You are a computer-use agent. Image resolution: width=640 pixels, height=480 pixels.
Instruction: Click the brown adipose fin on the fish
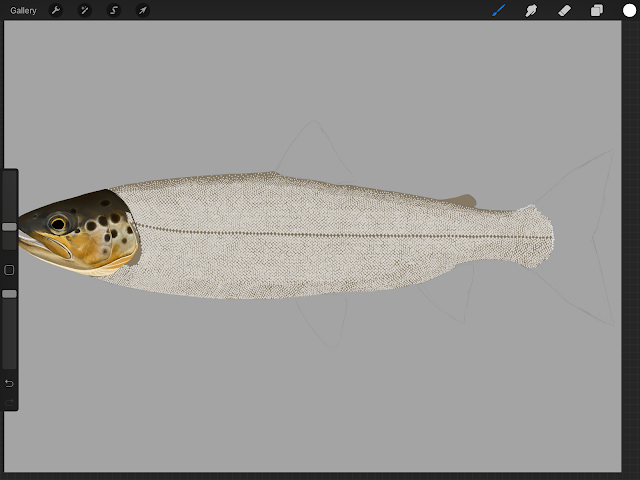pos(461,200)
